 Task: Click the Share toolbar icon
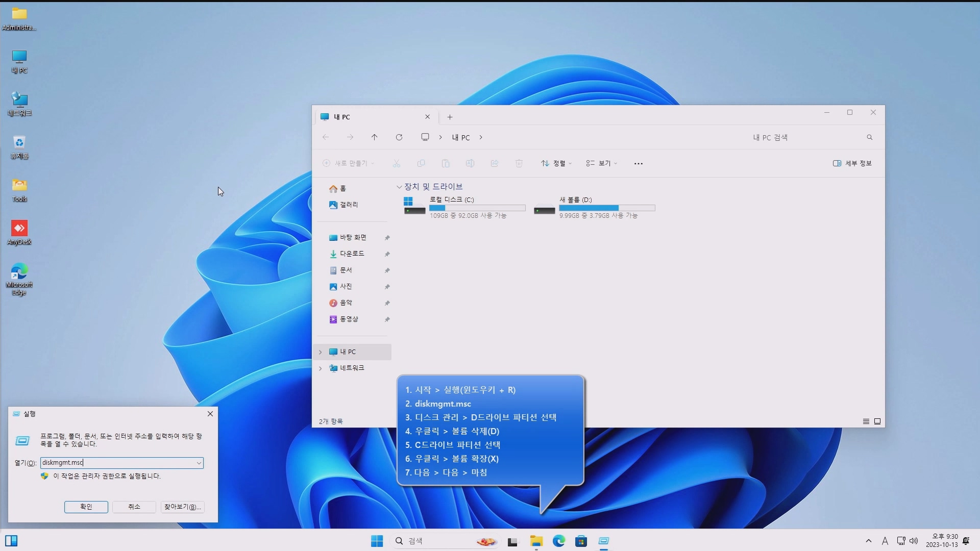point(495,163)
